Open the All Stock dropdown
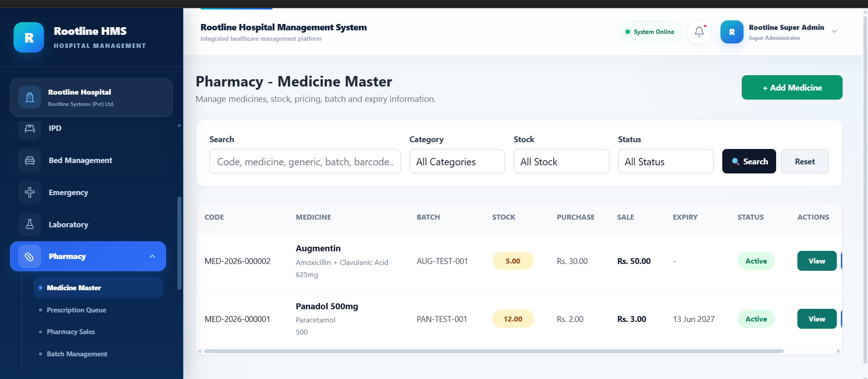This screenshot has width=868, height=379. [561, 161]
